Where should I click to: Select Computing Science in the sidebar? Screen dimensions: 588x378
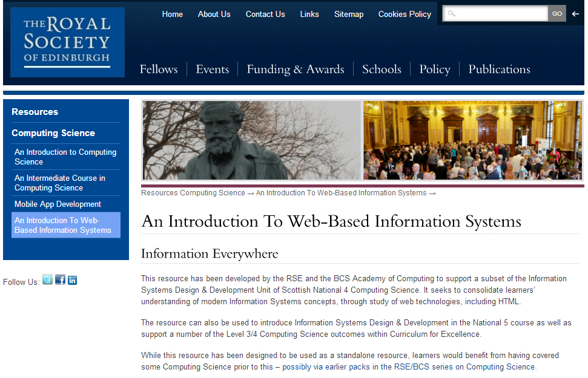53,133
